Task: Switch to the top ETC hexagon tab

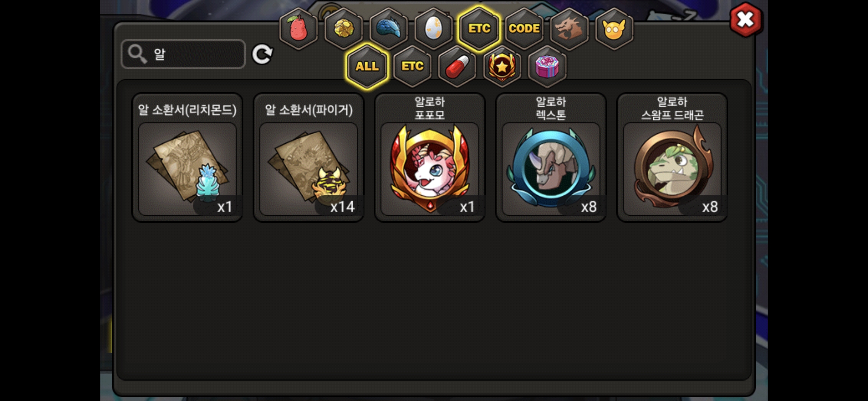Action: [479, 29]
